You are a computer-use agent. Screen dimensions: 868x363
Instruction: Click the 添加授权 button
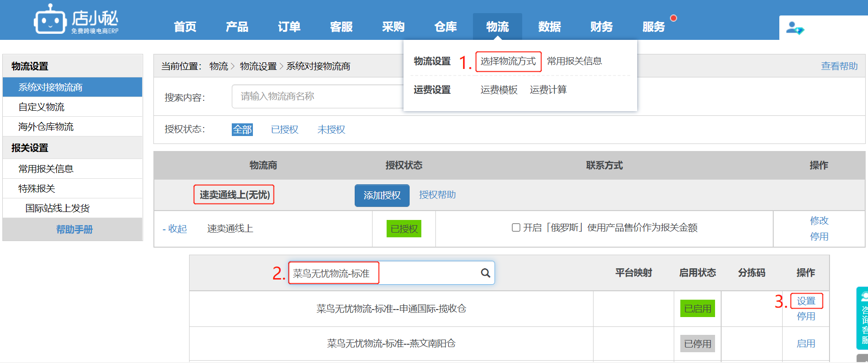coord(382,195)
